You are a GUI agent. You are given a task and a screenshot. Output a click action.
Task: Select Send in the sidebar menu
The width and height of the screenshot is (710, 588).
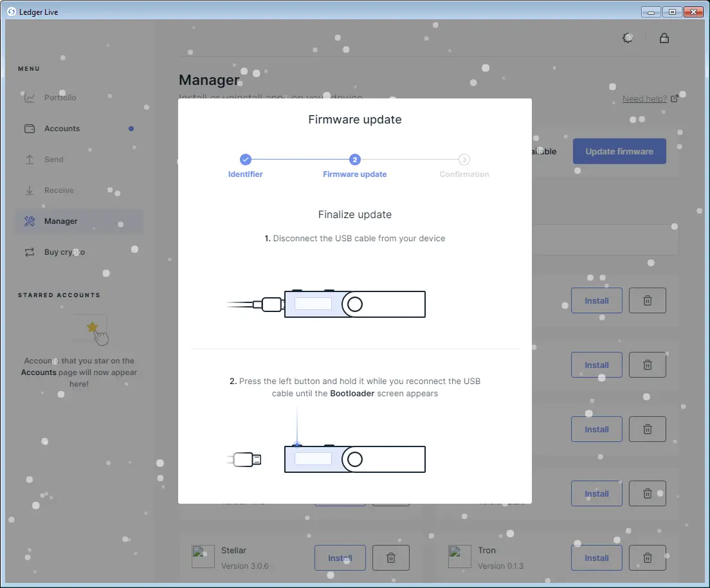[54, 160]
